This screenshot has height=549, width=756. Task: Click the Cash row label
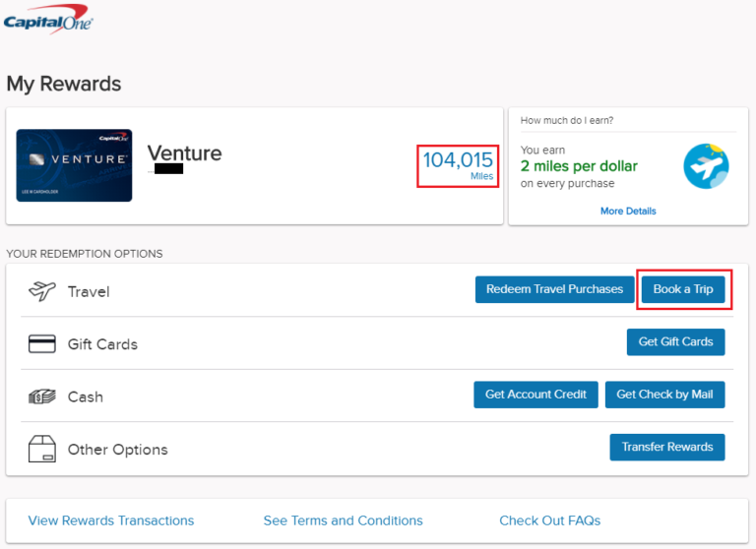(86, 396)
